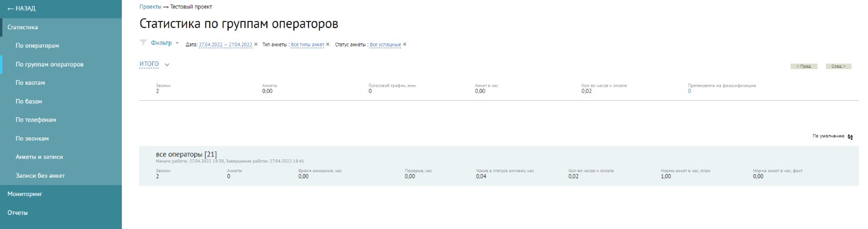
Task: Open the Отчеты section
Action: [61, 213]
